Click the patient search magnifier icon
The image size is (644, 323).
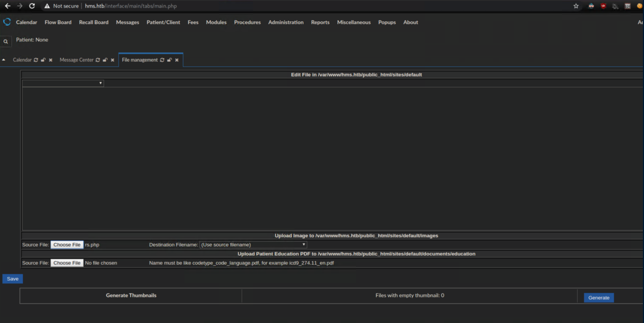[x=6, y=41]
